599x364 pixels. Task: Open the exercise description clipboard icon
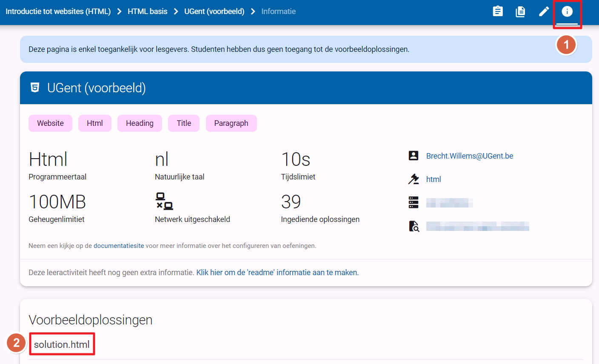point(497,11)
